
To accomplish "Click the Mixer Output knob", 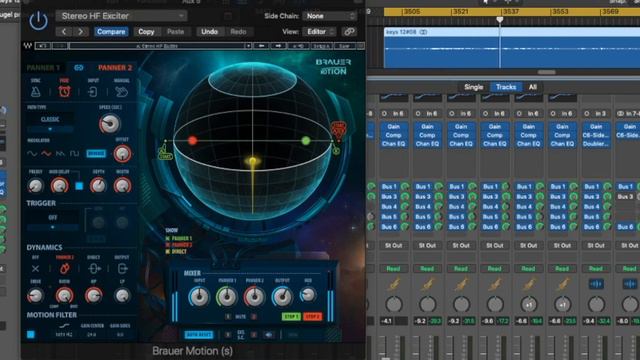I will click(282, 297).
